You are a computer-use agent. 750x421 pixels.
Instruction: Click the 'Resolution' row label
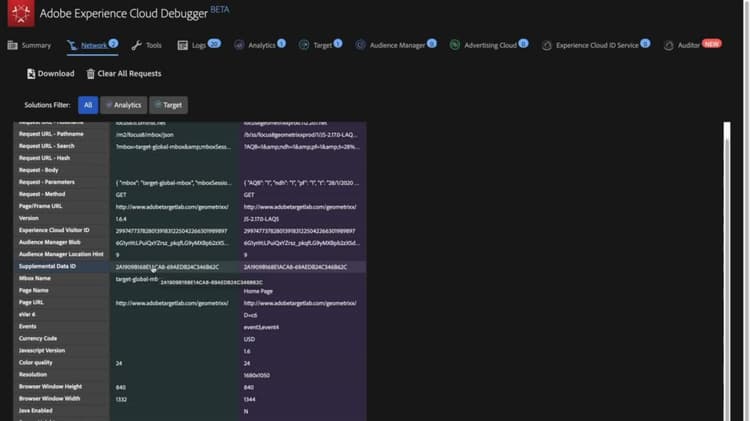33,374
